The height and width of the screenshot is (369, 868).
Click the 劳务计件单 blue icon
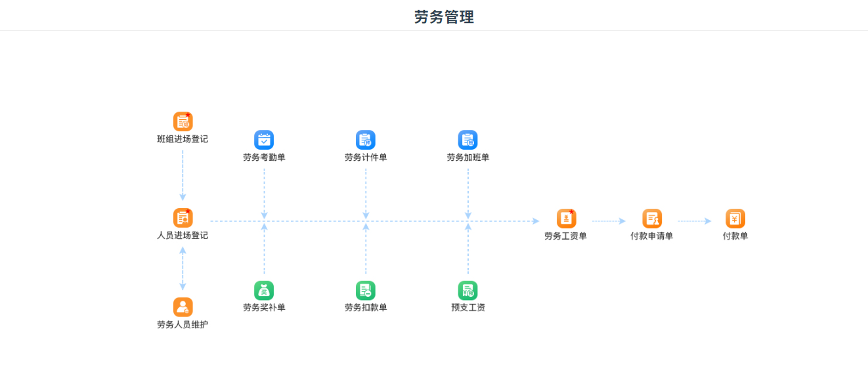tap(366, 140)
